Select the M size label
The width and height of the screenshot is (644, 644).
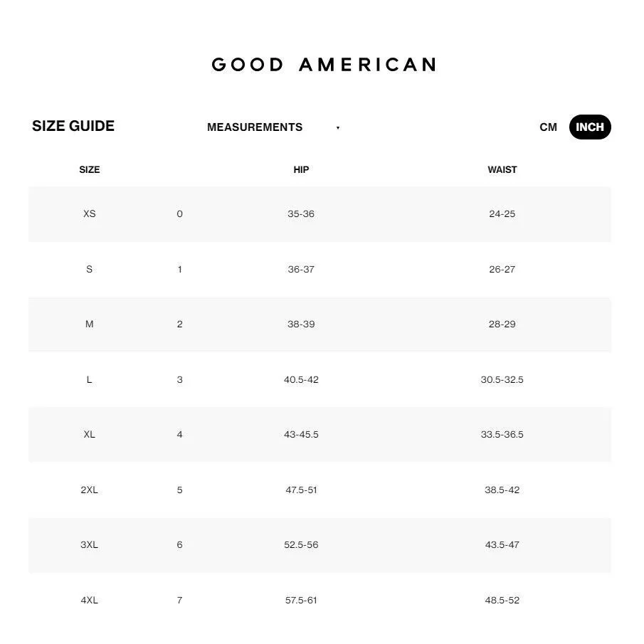click(90, 324)
